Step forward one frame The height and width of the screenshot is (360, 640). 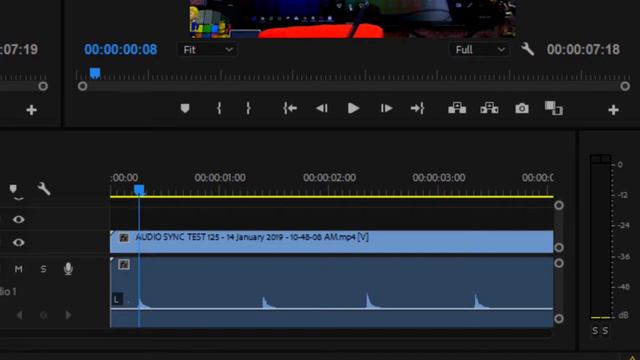click(x=386, y=108)
